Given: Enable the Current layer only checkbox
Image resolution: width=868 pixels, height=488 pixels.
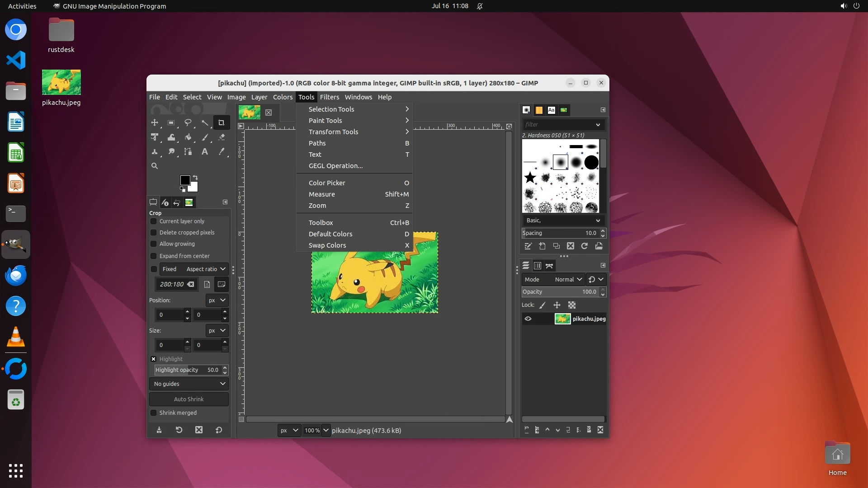Looking at the screenshot, I should (154, 221).
